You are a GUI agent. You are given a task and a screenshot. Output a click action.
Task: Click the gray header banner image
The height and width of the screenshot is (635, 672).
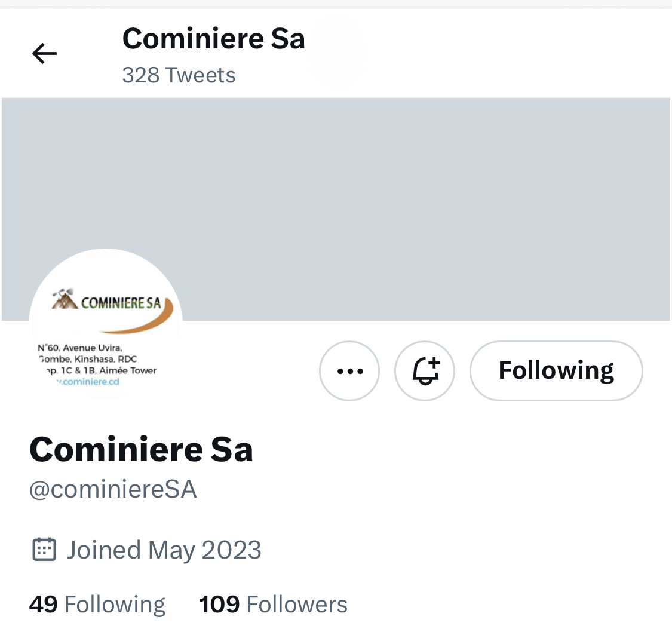(x=336, y=209)
